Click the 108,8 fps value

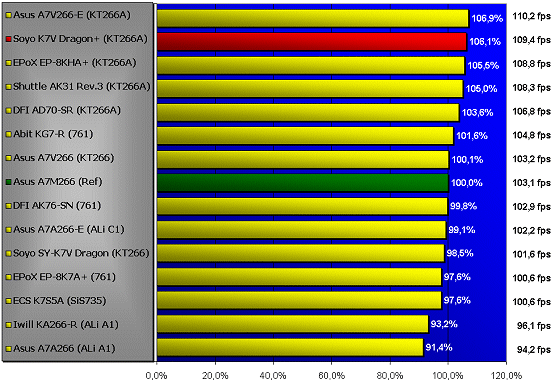(532, 64)
